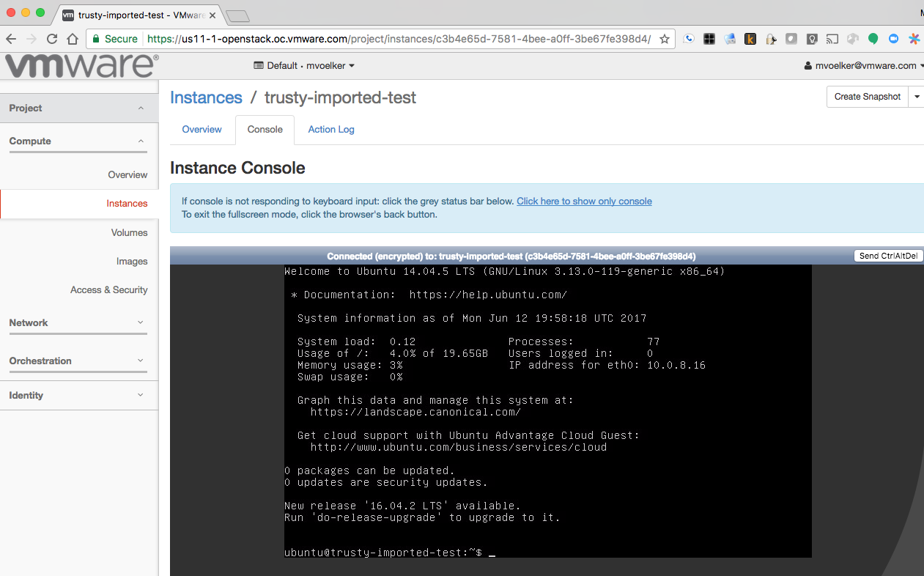Open the grey shield extension
The height and width of the screenshot is (576, 924).
[791, 39]
